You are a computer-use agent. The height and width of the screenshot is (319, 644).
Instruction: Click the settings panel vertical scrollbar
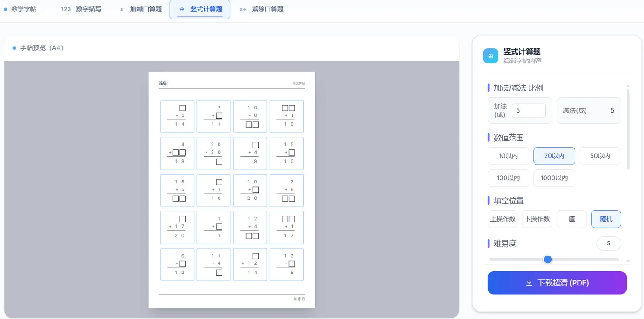[x=628, y=129]
